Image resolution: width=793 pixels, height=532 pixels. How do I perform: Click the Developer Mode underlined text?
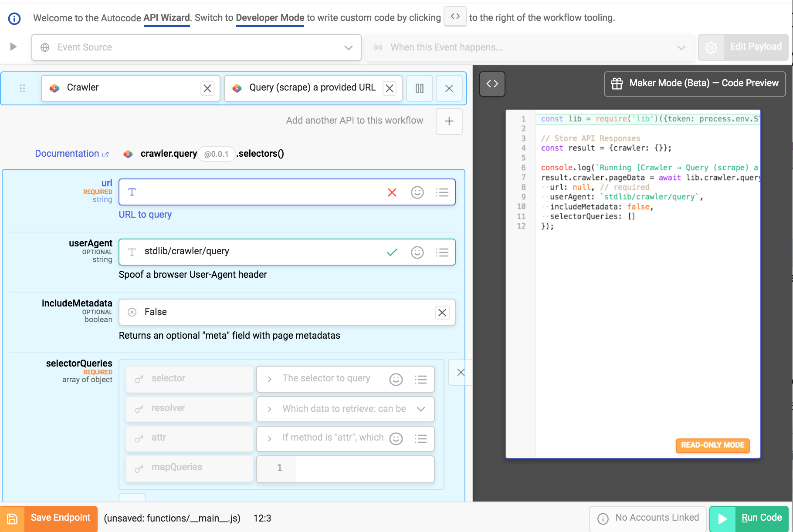click(270, 18)
